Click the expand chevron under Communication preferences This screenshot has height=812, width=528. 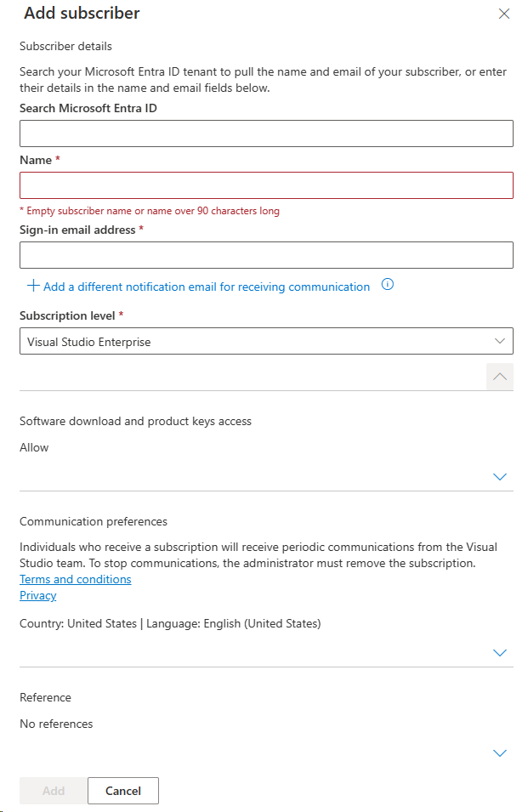(x=500, y=652)
